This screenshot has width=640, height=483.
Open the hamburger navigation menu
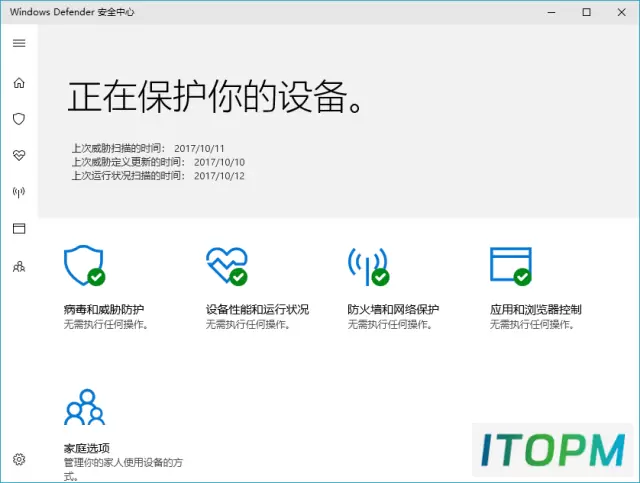click(19, 43)
